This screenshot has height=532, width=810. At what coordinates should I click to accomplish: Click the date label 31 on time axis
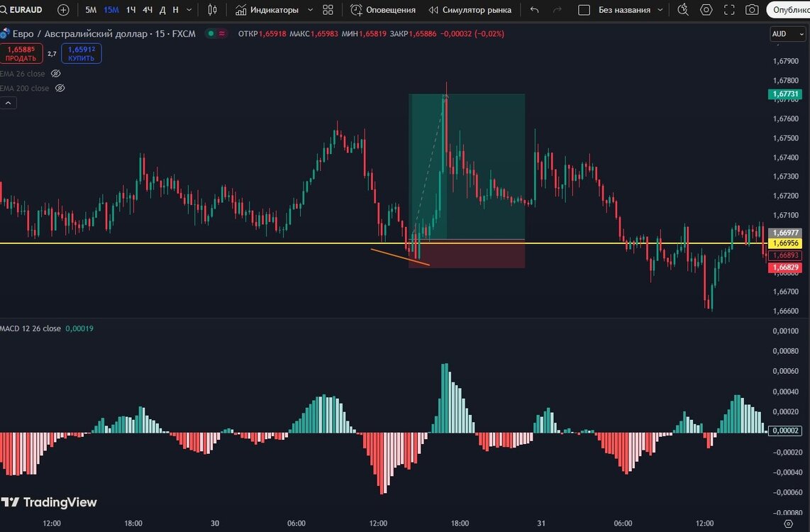[541, 523]
